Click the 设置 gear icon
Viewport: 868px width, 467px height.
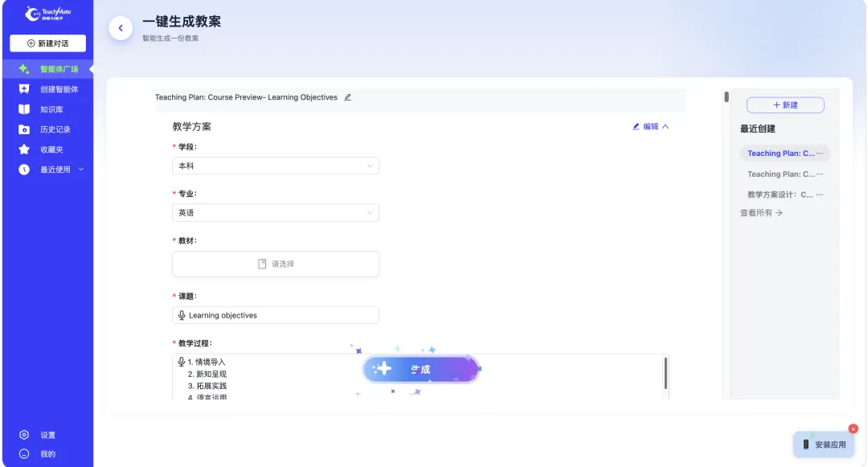pyautogui.click(x=24, y=435)
